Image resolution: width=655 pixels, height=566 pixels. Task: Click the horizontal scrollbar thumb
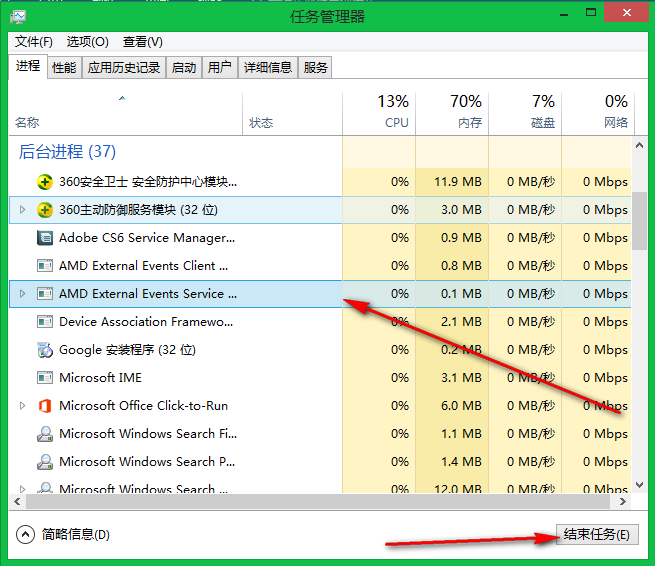pyautogui.click(x=318, y=501)
